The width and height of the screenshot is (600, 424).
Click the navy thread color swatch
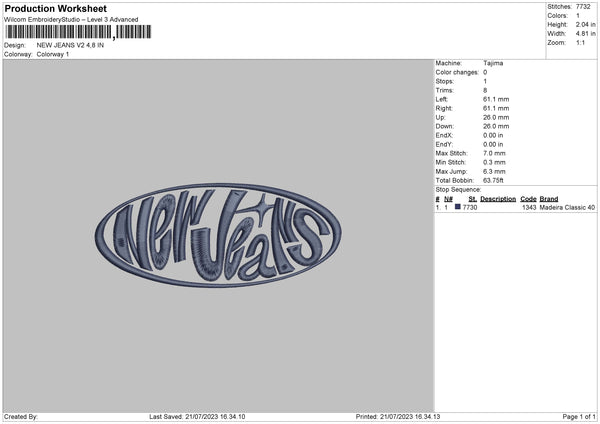tap(458, 207)
